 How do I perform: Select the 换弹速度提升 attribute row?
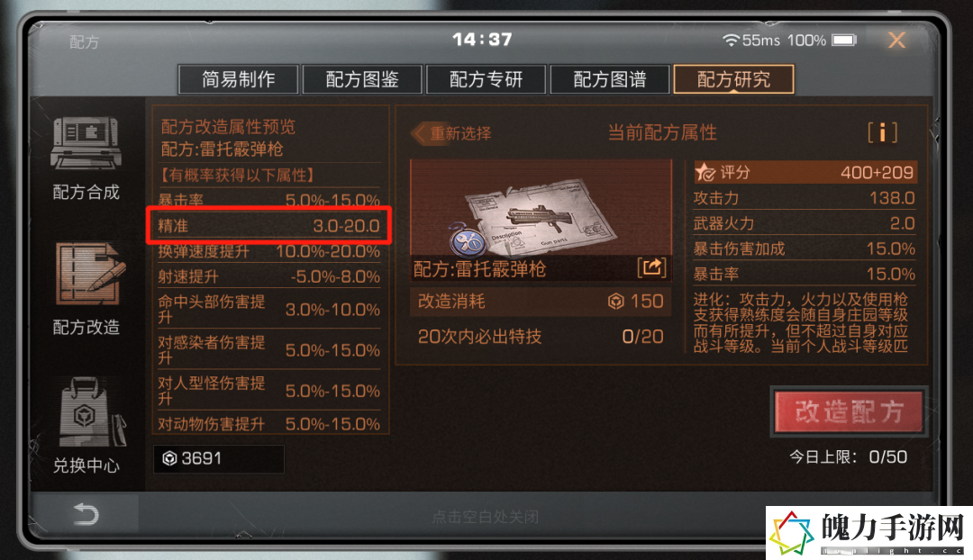268,251
